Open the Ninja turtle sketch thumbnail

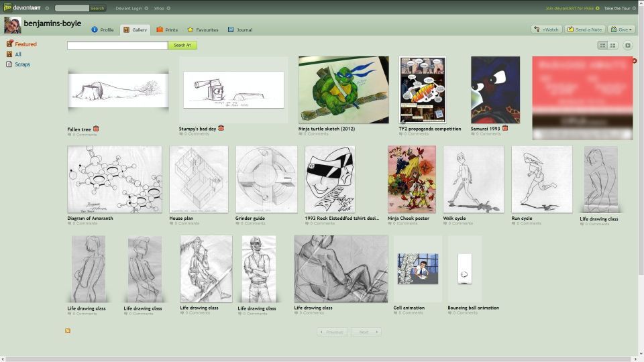click(x=343, y=90)
